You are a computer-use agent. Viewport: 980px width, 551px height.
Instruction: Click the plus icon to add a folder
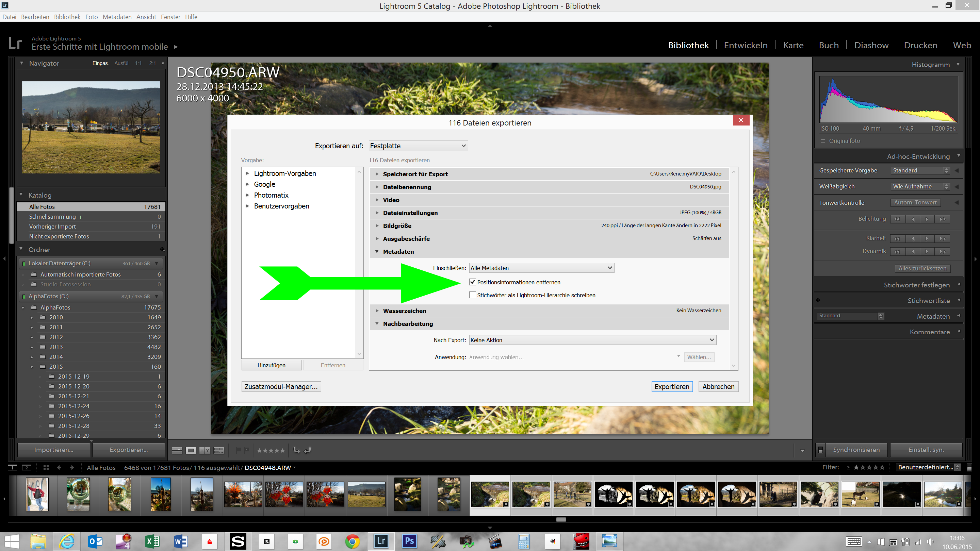pyautogui.click(x=162, y=249)
